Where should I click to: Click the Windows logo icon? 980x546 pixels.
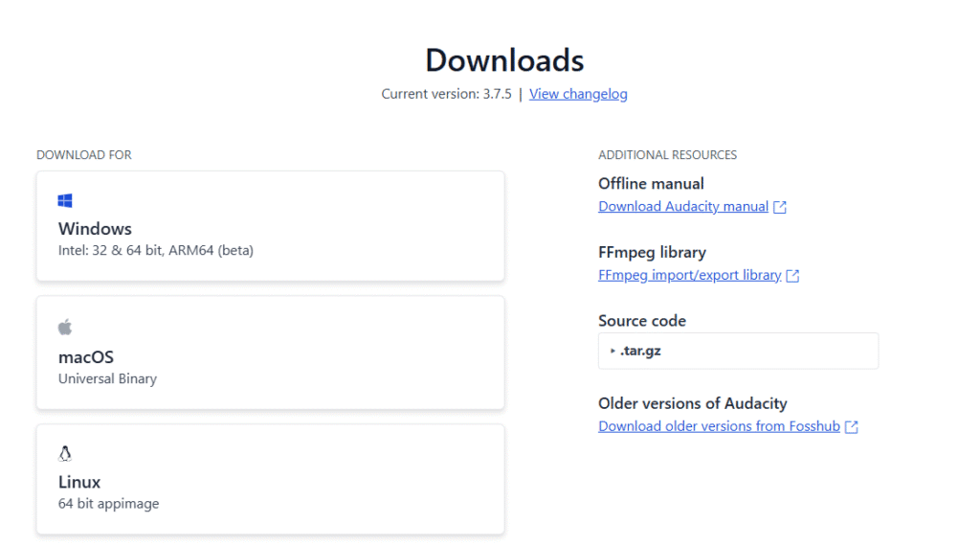click(x=65, y=200)
